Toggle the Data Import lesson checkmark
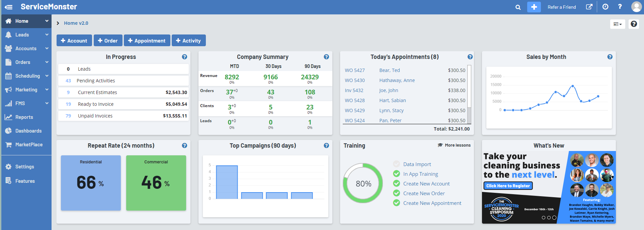644x230 pixels. (x=397, y=164)
